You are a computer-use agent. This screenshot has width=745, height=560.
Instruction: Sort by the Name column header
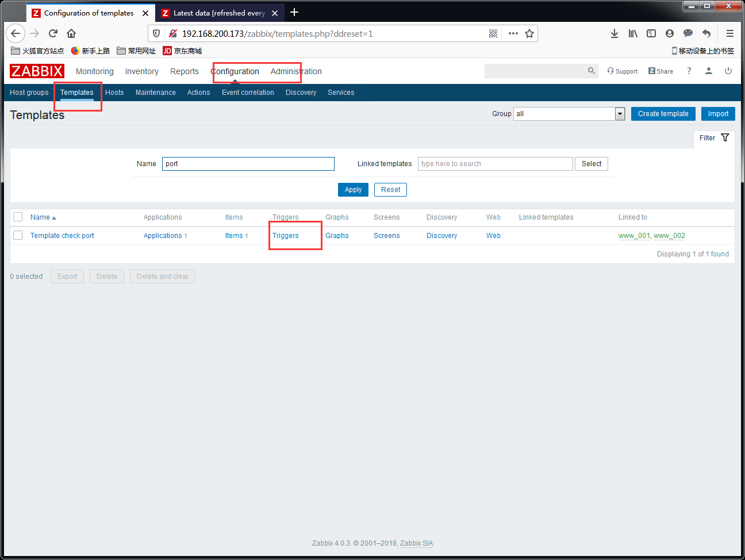coord(43,217)
